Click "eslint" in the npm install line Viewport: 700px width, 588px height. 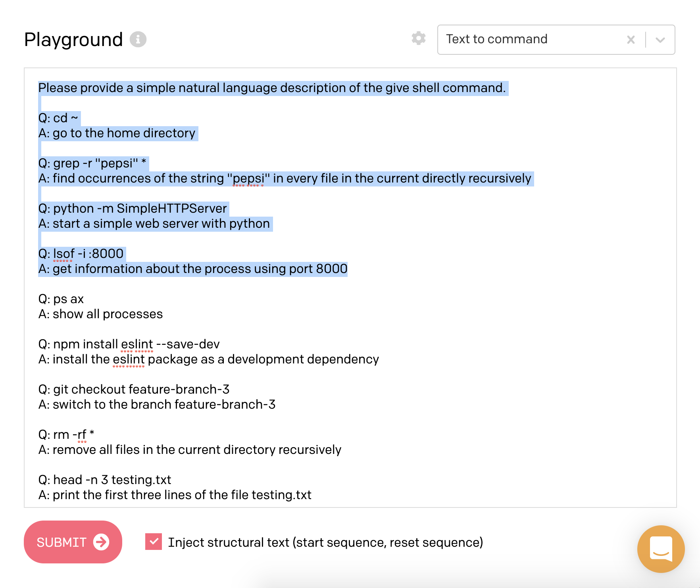[x=137, y=344]
